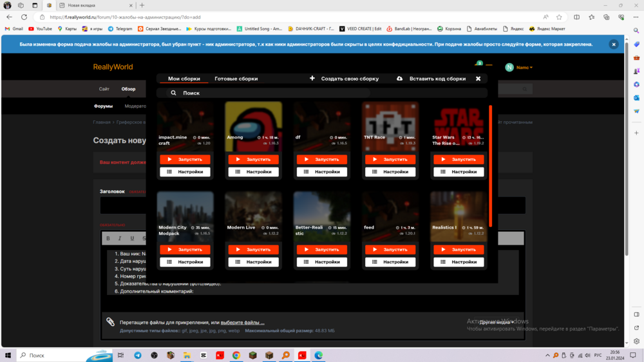Viewport: 644px width, 362px height.
Task: Open Chrome from the taskbar
Action: (236, 355)
